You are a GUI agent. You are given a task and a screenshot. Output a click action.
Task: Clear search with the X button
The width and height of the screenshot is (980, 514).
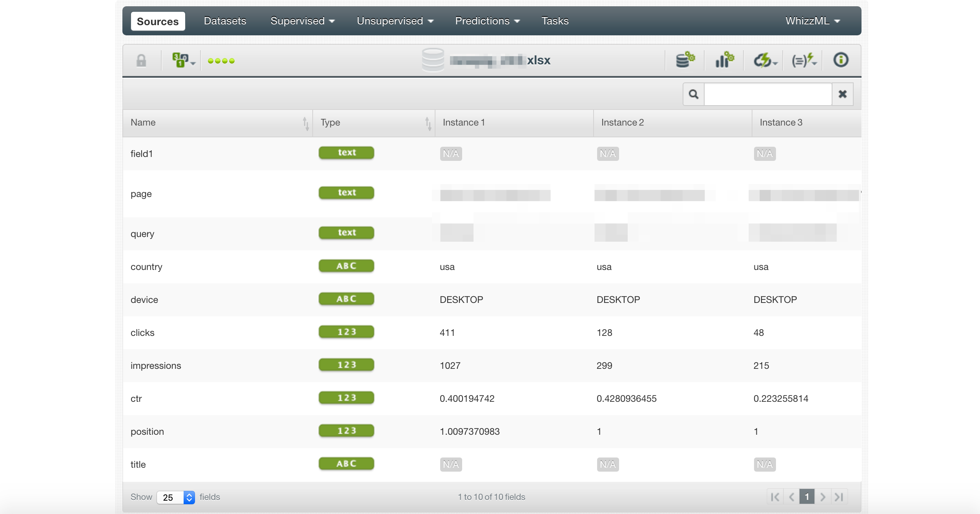click(842, 94)
